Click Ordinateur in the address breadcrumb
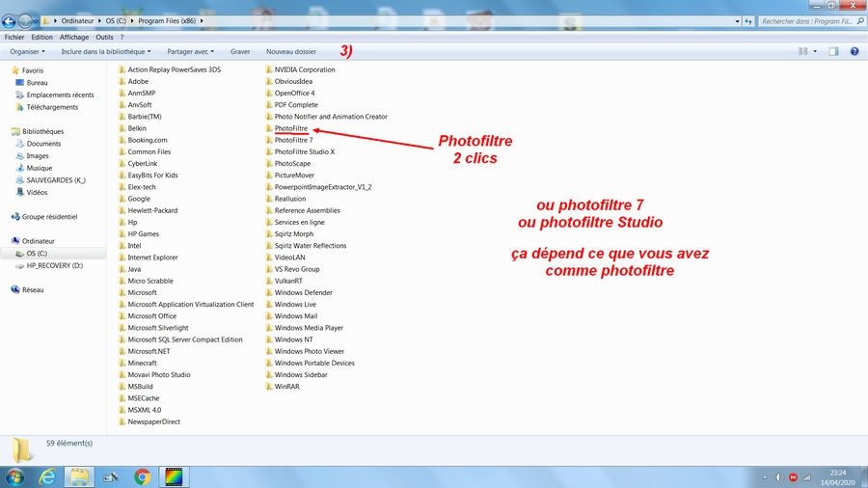 [77, 21]
